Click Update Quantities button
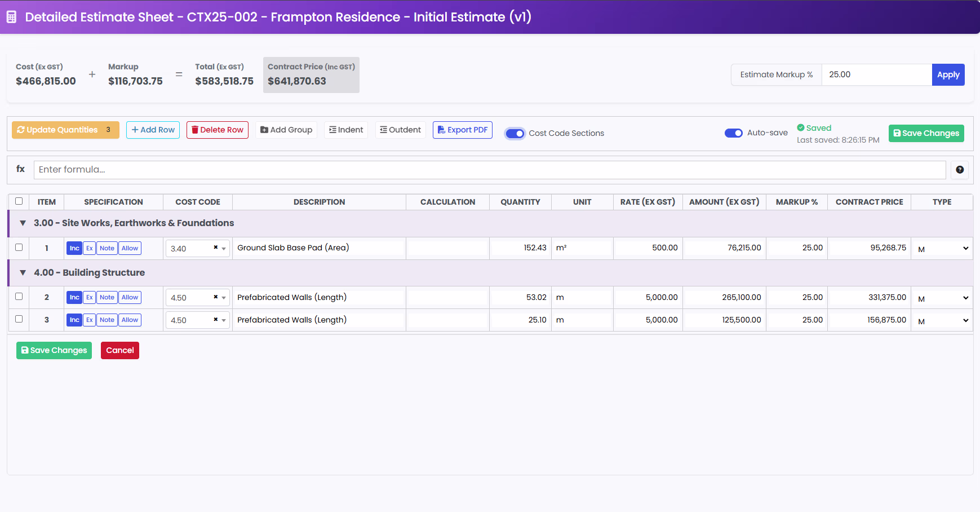Screen dimensions: 980x512 pos(65,130)
